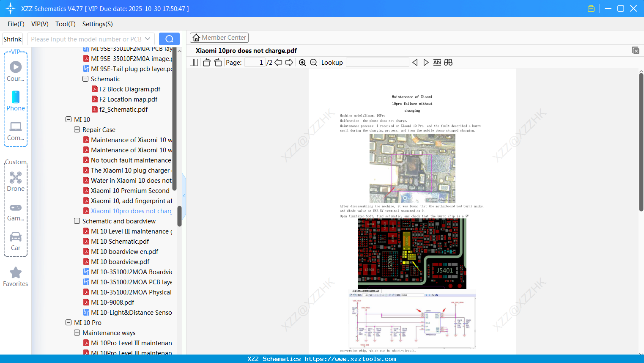Zoom out of the PDF document
The height and width of the screenshot is (363, 644).
pos(313,63)
